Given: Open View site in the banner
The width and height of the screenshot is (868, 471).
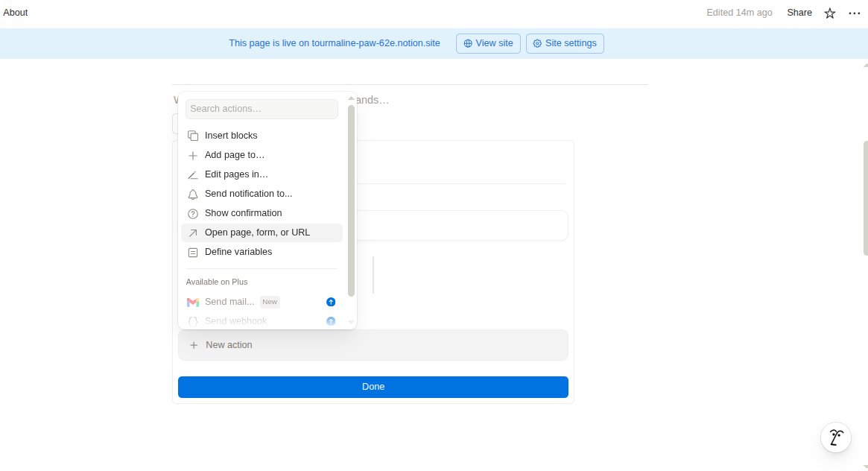Looking at the screenshot, I should 488,43.
